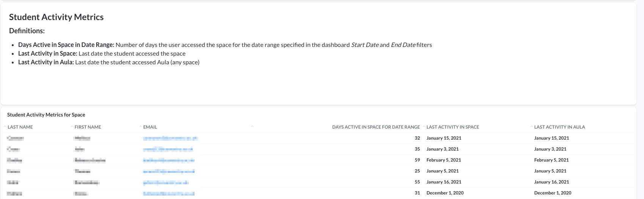Screen dimensions: 644x199
Task: Click the days active value 59
Action: coord(417,160)
